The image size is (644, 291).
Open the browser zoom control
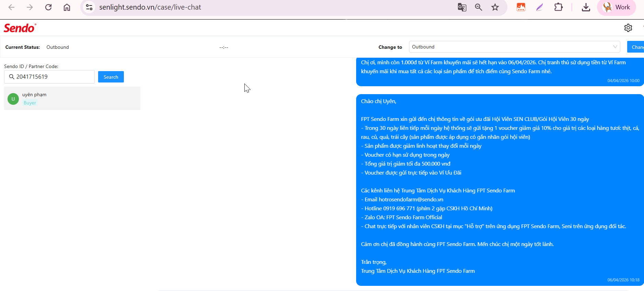click(479, 7)
